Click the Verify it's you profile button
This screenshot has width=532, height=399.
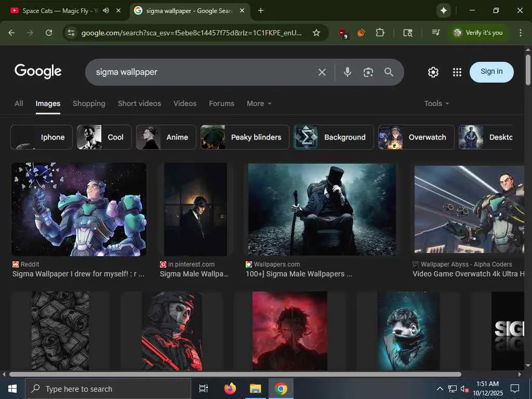(x=478, y=33)
